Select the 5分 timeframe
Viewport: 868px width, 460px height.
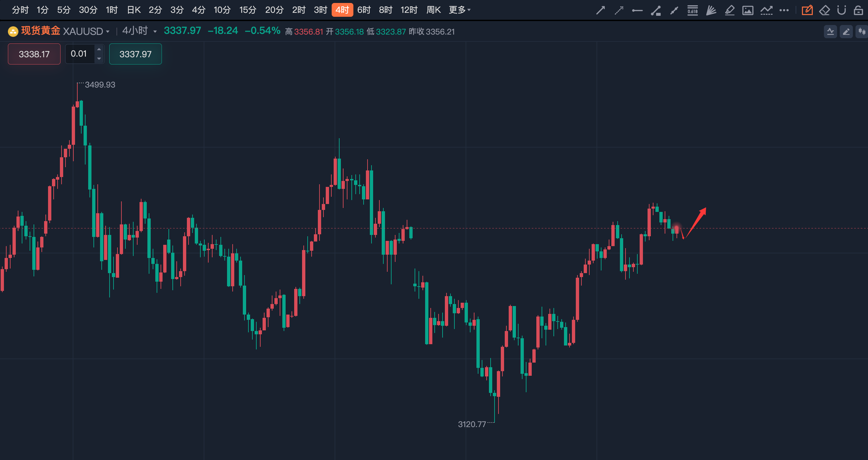pos(64,10)
